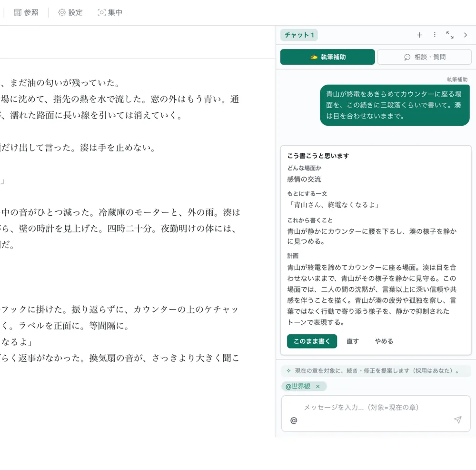The width and height of the screenshot is (476, 470).
Task: Click the これから書くこと label
Action: [x=310, y=220]
